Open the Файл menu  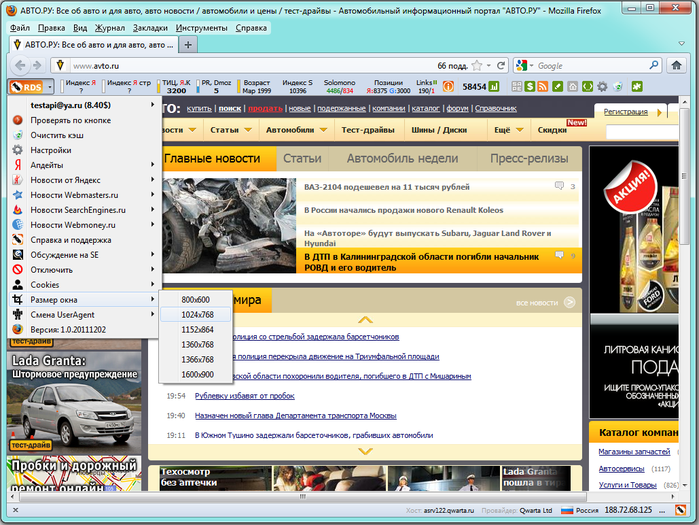(x=20, y=28)
